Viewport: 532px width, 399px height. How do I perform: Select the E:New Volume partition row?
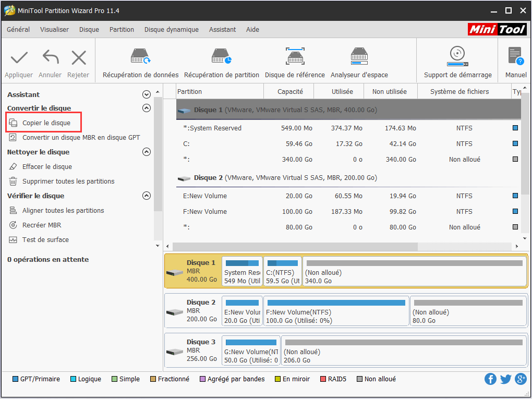click(x=348, y=196)
